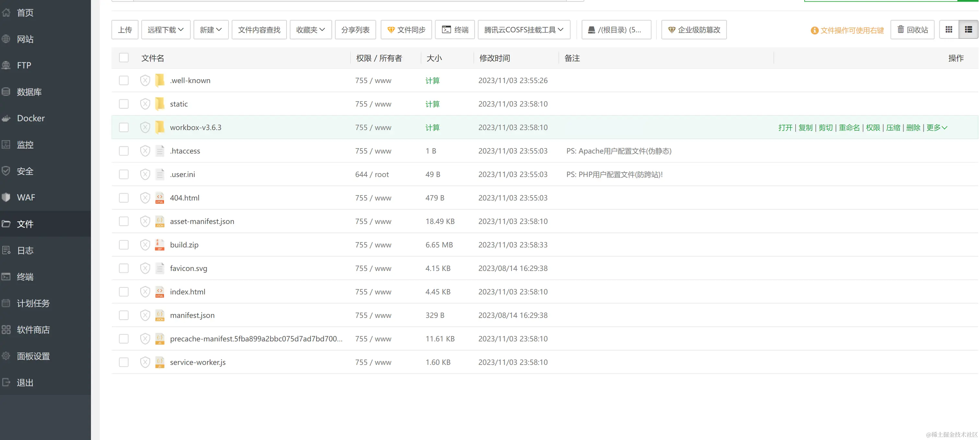This screenshot has height=440, width=980.
Task: Expand 更多 options for workbox-v3.6.3
Action: 936,127
